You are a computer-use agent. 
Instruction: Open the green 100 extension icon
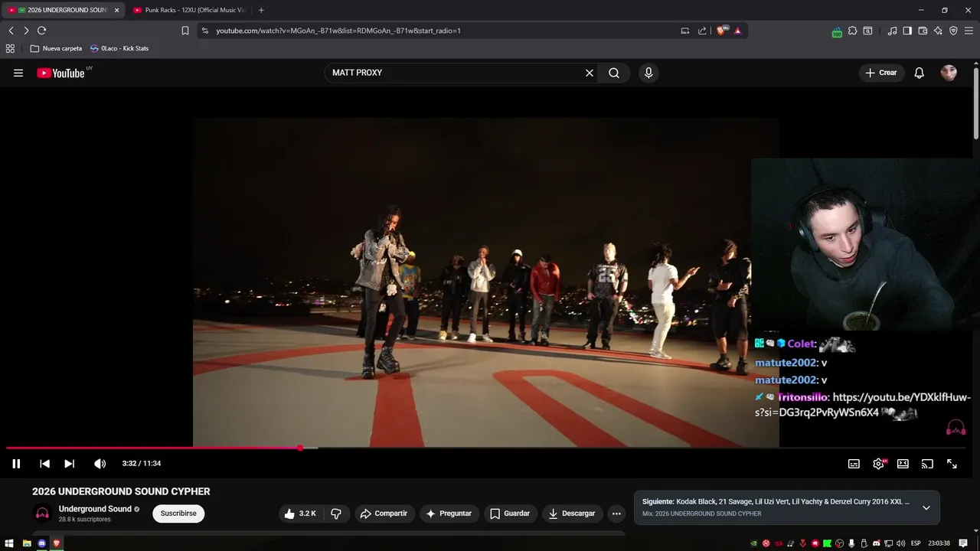837,31
